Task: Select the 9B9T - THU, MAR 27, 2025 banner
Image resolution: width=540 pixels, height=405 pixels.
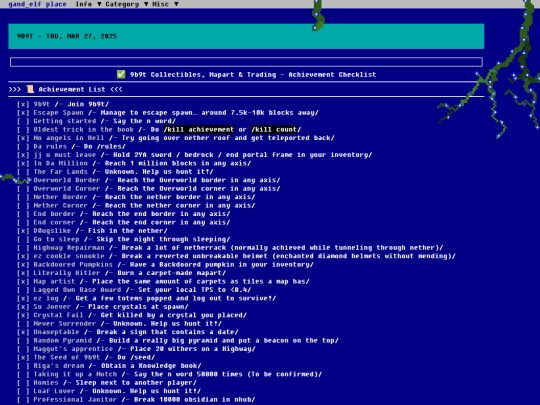Action: pyautogui.click(x=246, y=36)
